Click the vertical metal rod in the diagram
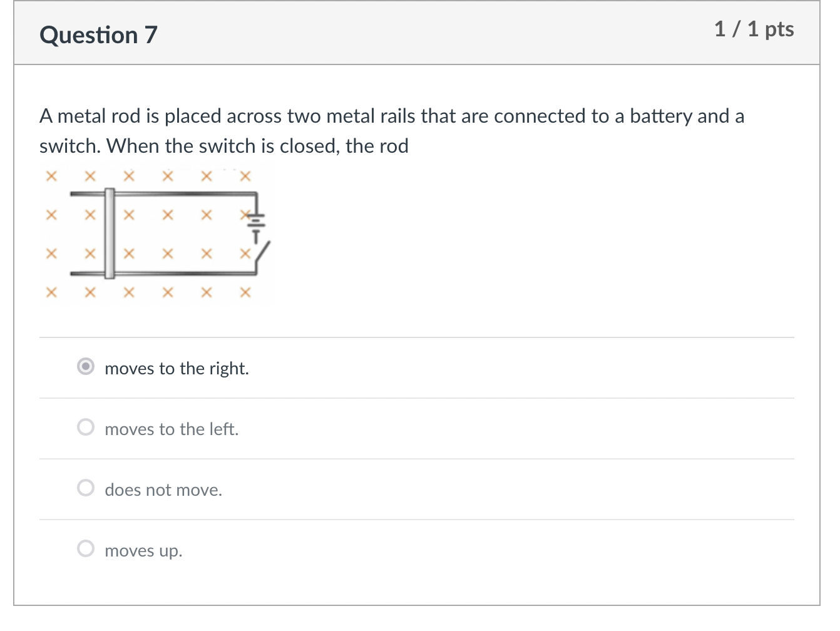This screenshot has height=631, width=840. pyautogui.click(x=110, y=233)
